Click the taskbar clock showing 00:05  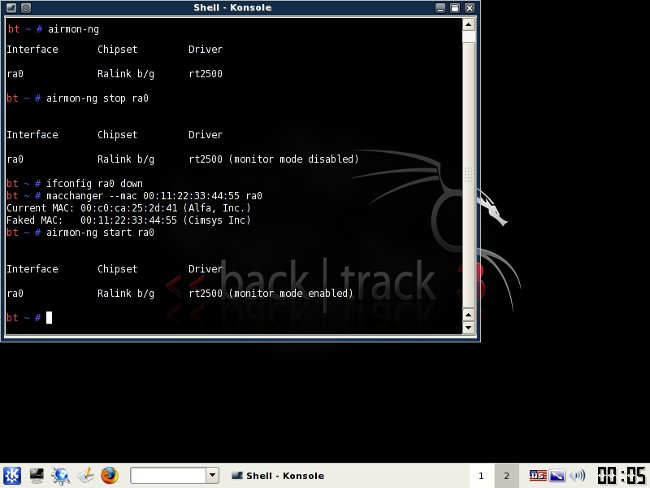(621, 476)
